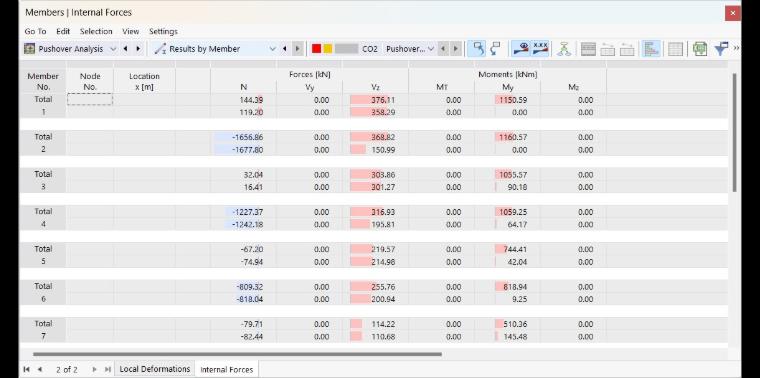Toggle result values x.xx icon

pyautogui.click(x=540, y=49)
